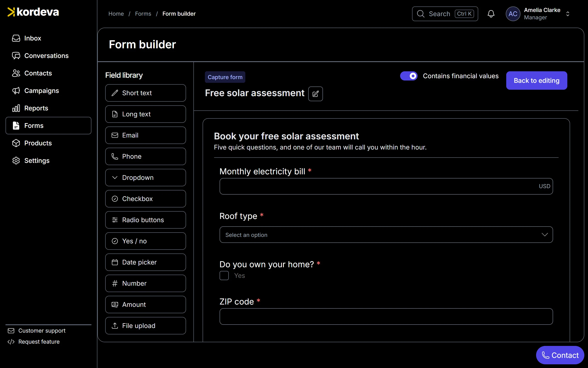Click the kordeva logo
The width and height of the screenshot is (588, 368).
(33, 12)
